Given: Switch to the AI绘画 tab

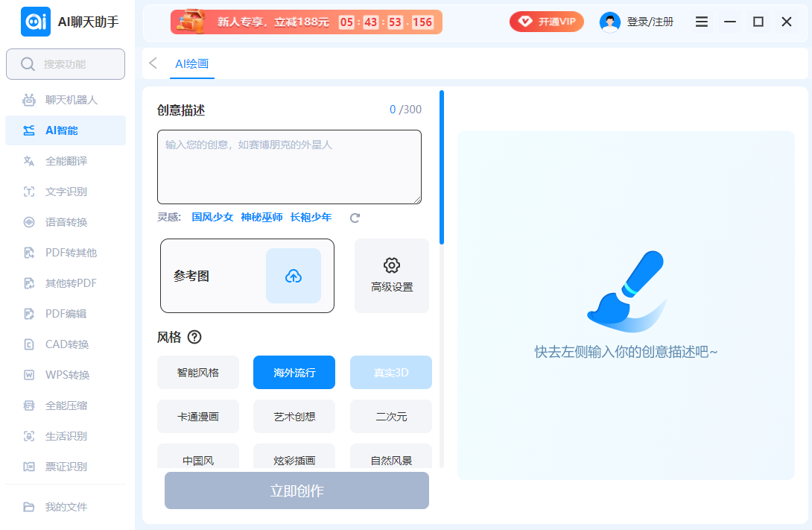Looking at the screenshot, I should coord(191,64).
